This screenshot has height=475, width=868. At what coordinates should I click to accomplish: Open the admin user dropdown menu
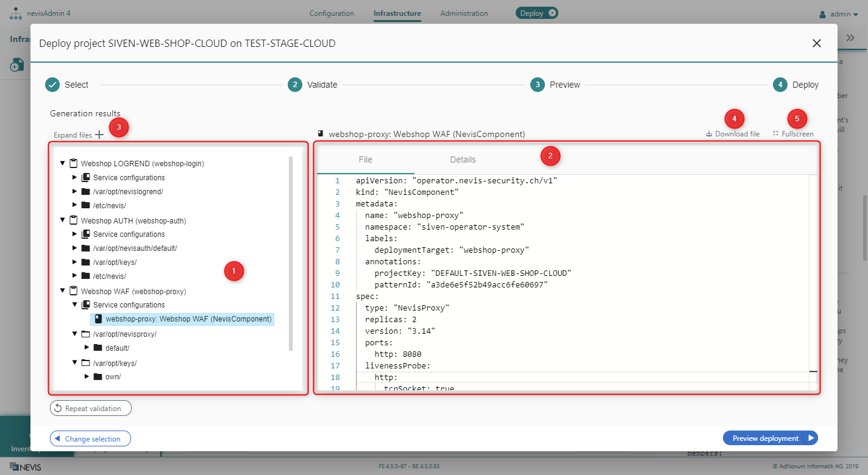(x=840, y=14)
